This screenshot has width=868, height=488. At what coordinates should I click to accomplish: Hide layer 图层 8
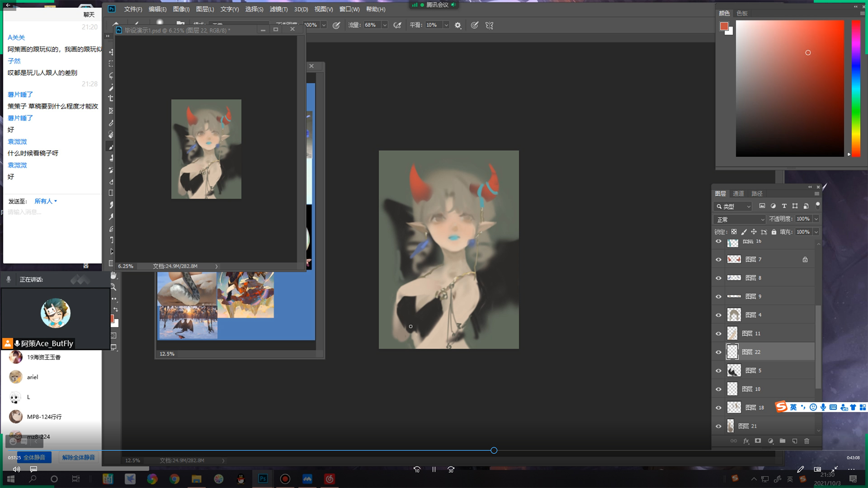pos(718,278)
